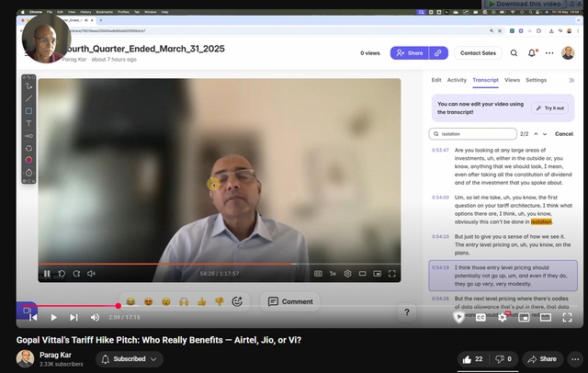This screenshot has height=373, width=588.
Task: React with thumbs up emoji
Action: (201, 301)
